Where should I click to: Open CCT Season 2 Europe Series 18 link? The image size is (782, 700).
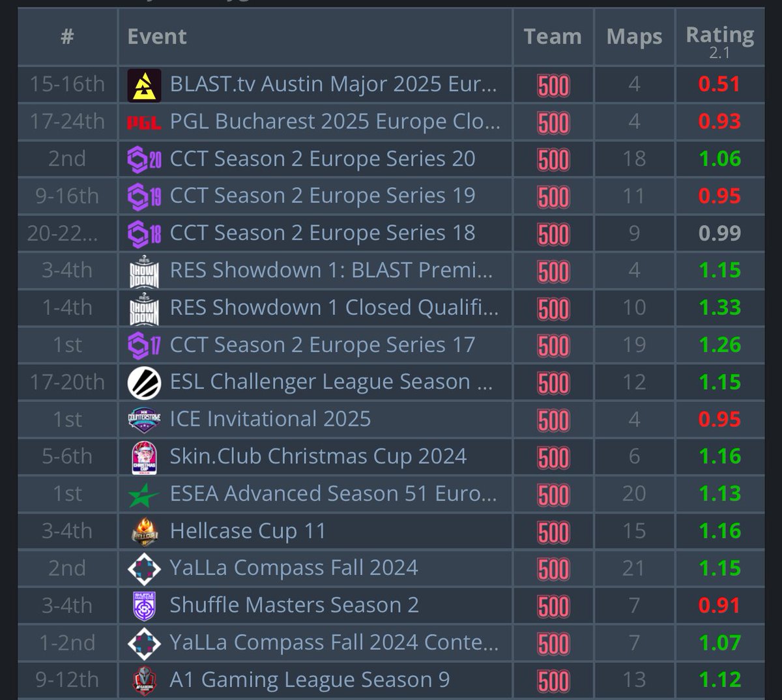(x=323, y=233)
